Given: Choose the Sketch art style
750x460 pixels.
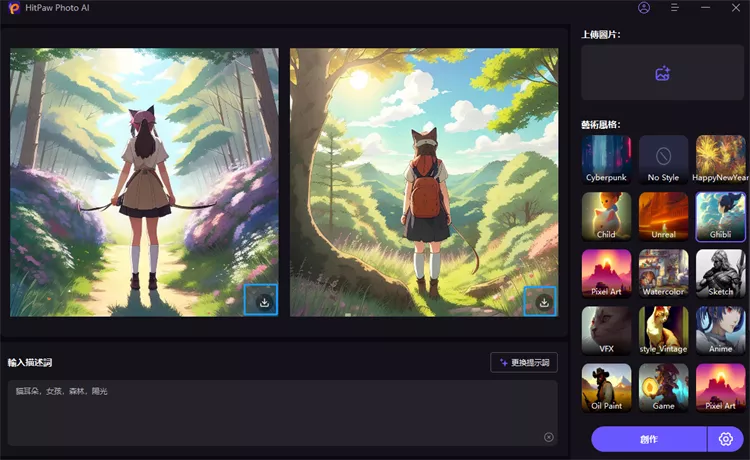Looking at the screenshot, I should 720,274.
